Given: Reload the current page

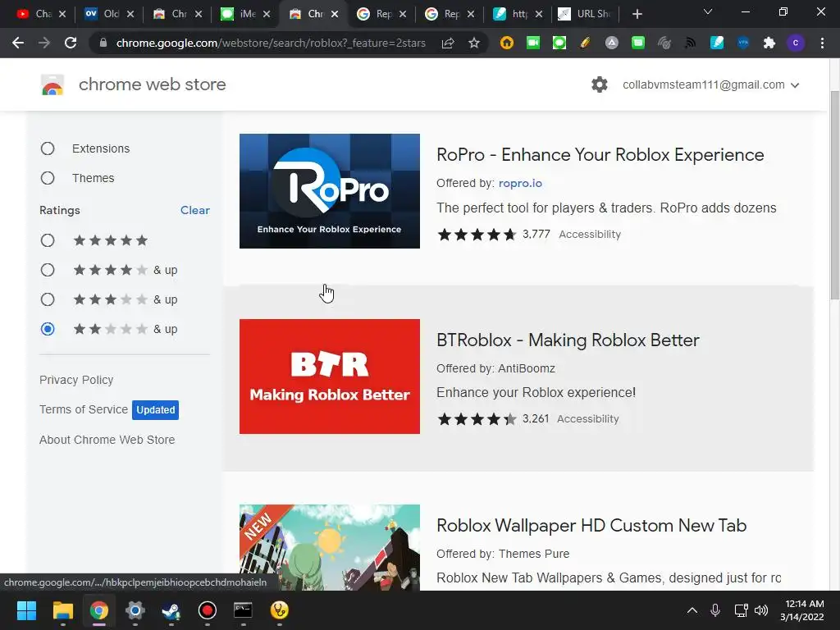Looking at the screenshot, I should click(x=71, y=43).
